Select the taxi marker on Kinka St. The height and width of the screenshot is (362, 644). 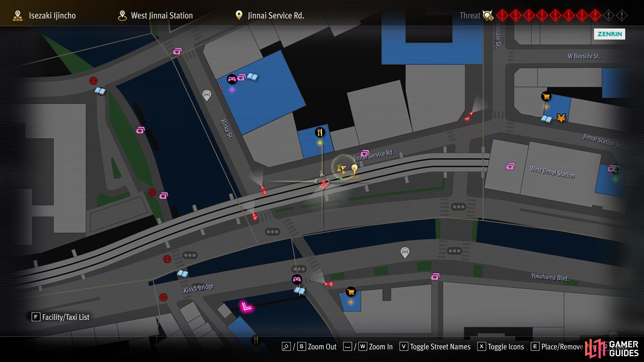tap(207, 95)
